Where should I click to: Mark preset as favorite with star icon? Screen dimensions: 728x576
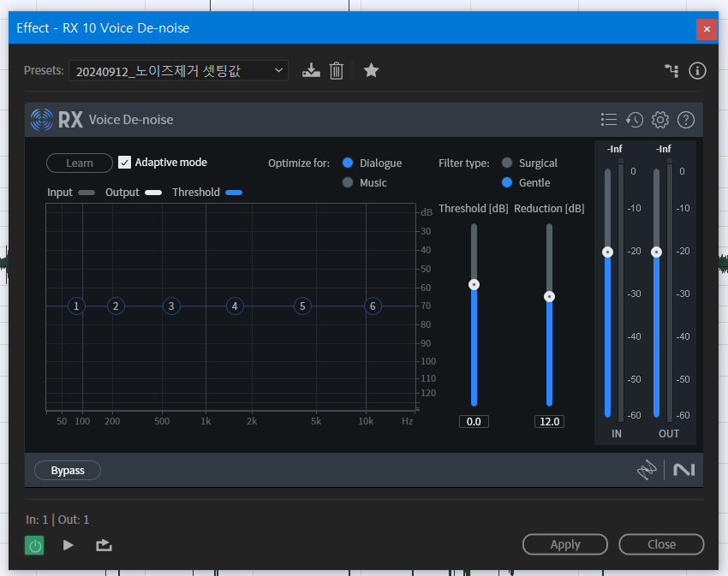pyautogui.click(x=371, y=70)
